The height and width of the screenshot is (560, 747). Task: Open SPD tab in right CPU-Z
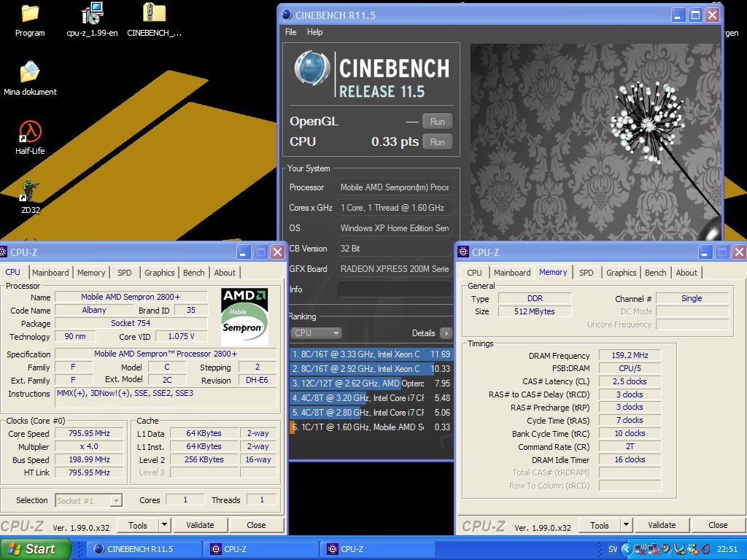(587, 273)
